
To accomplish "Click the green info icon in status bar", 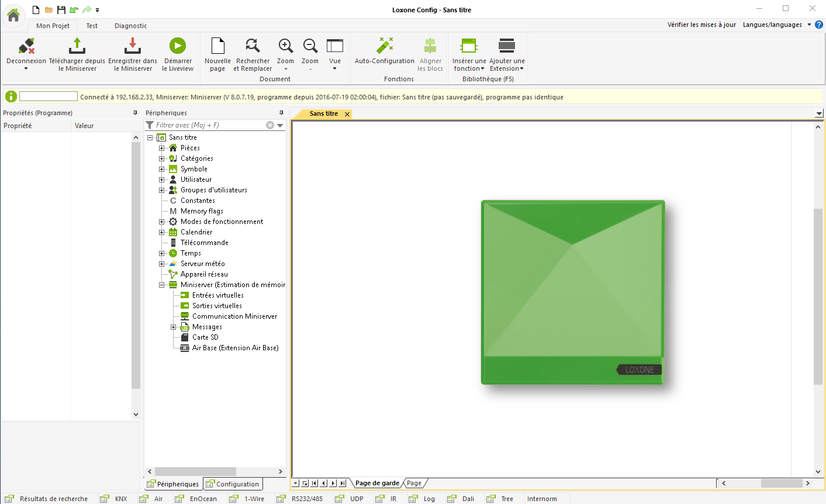I will pos(11,96).
